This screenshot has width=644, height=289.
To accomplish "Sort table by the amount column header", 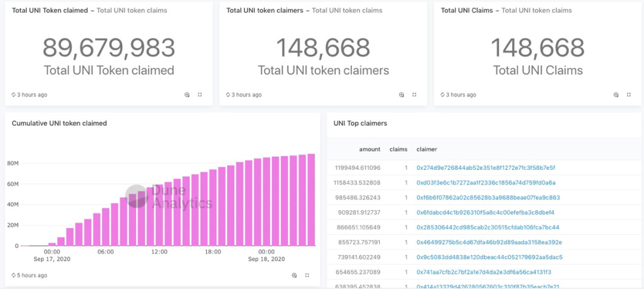I will tap(370, 149).
